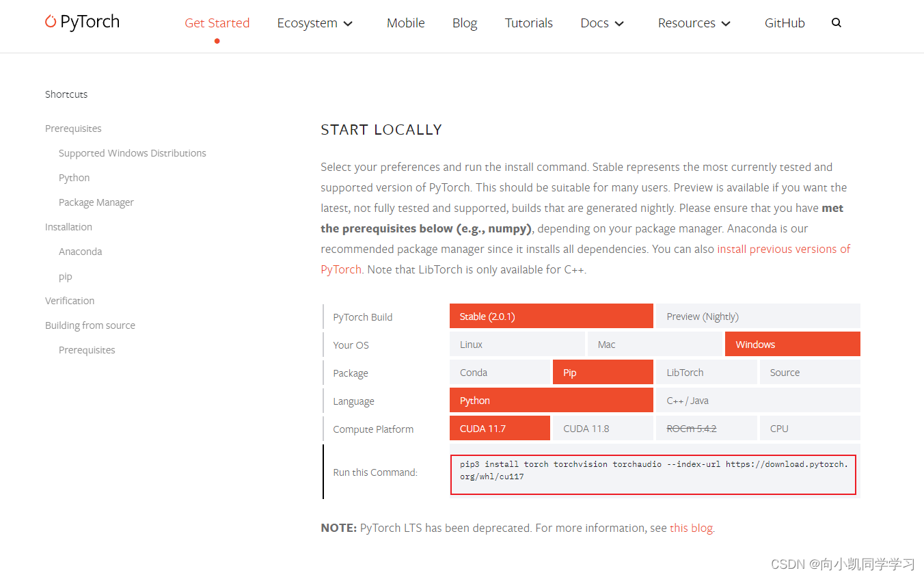This screenshot has height=577, width=924.
Task: Expand the Resources dropdown menu
Action: [694, 23]
